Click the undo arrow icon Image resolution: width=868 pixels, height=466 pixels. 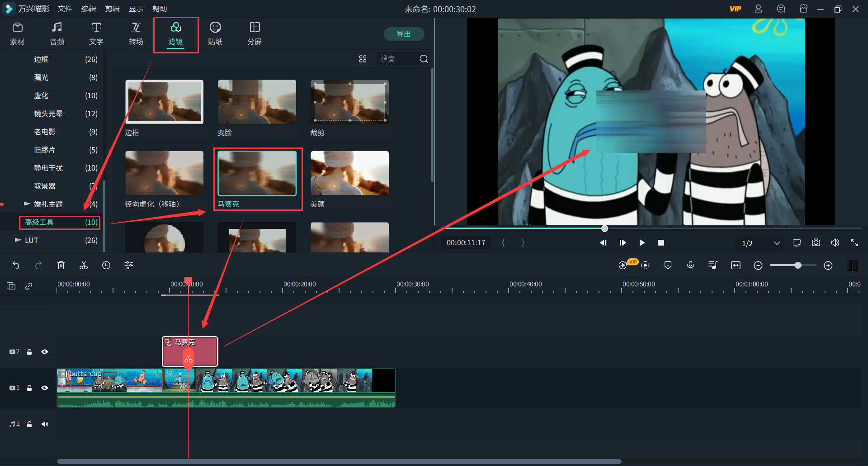(x=16, y=266)
